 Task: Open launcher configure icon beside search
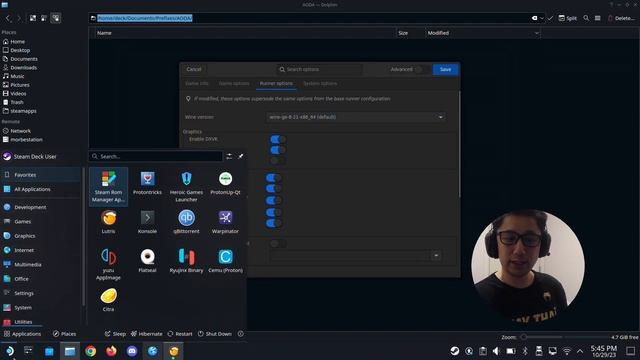pos(229,156)
